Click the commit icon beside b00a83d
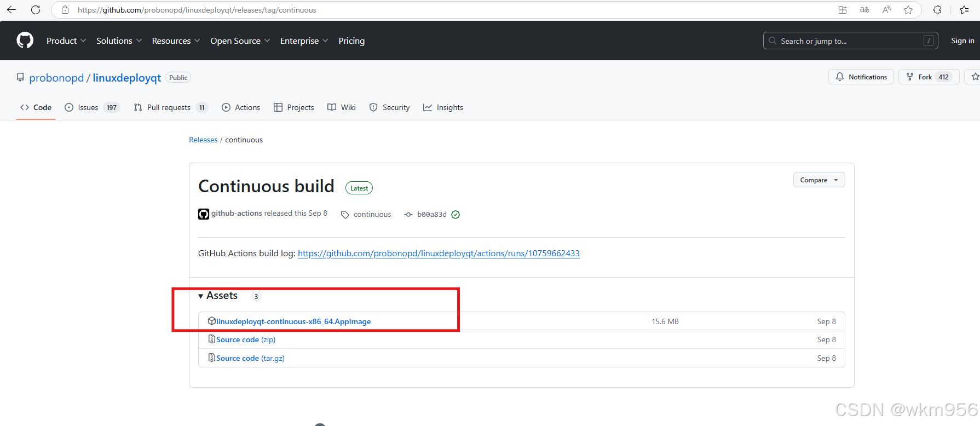Image resolution: width=980 pixels, height=426 pixels. (x=408, y=215)
